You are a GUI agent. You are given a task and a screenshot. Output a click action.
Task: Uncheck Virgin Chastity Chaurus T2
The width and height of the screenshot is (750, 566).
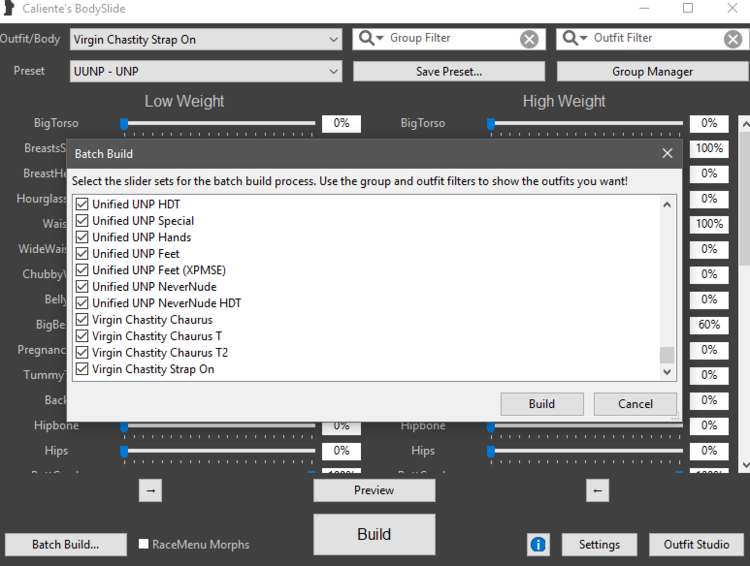pos(82,353)
